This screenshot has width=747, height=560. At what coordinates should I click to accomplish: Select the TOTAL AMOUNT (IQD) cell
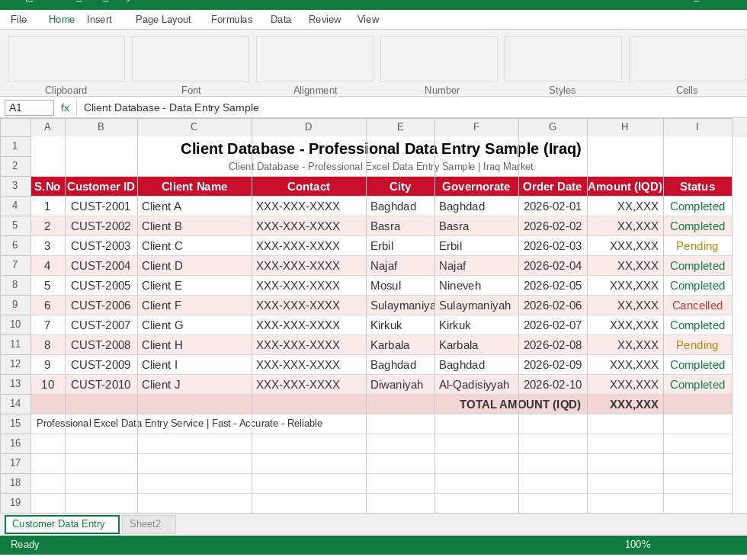(520, 405)
